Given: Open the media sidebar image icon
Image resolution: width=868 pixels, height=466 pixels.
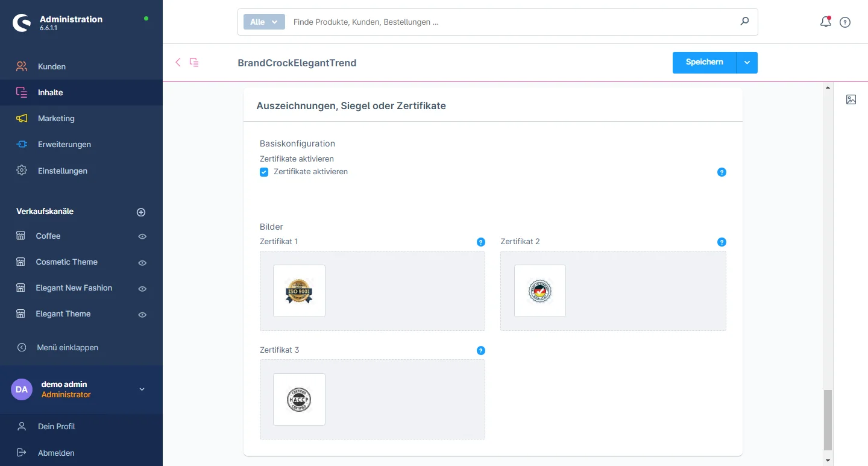Looking at the screenshot, I should [851, 99].
